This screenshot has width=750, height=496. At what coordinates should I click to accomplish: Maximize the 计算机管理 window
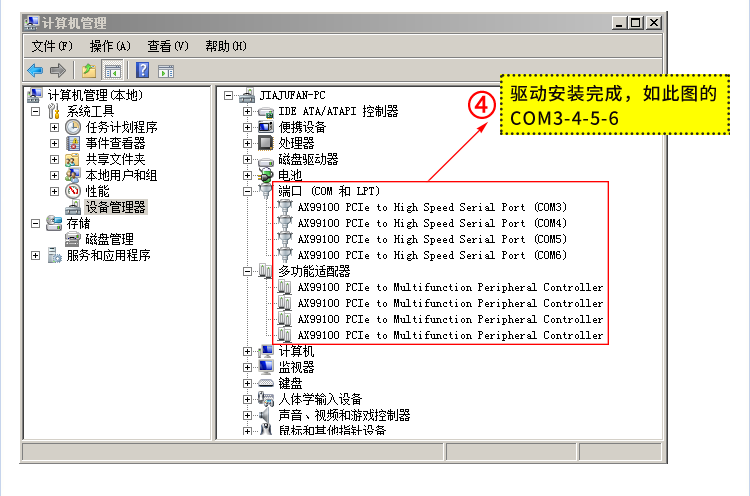[636, 22]
